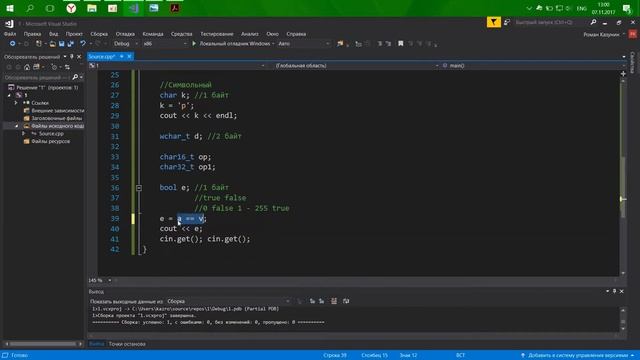Expand the Source.cpp node in Solution Explorer
The image size is (640, 360).
pyautogui.click(x=23, y=133)
